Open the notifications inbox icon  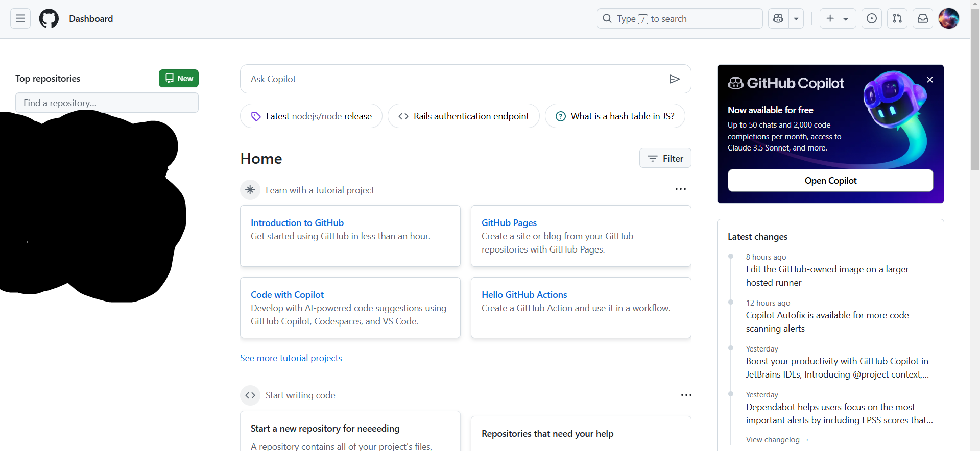(x=923, y=18)
